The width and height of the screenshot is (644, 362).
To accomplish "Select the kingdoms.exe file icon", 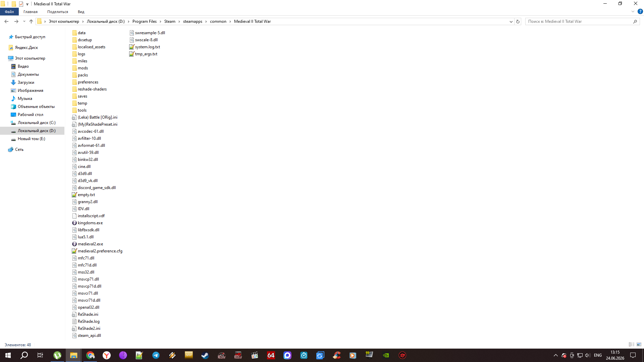I will coord(74,223).
